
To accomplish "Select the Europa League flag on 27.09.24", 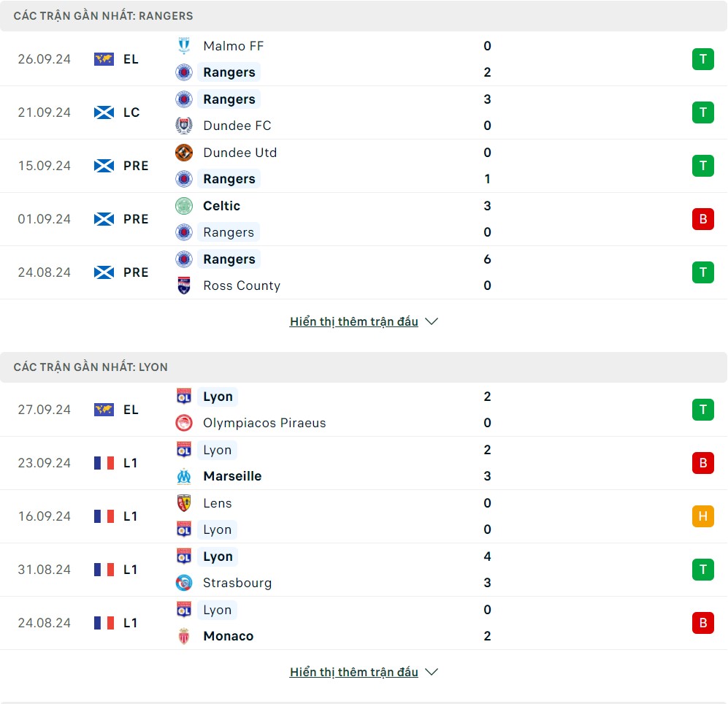I will pos(104,410).
